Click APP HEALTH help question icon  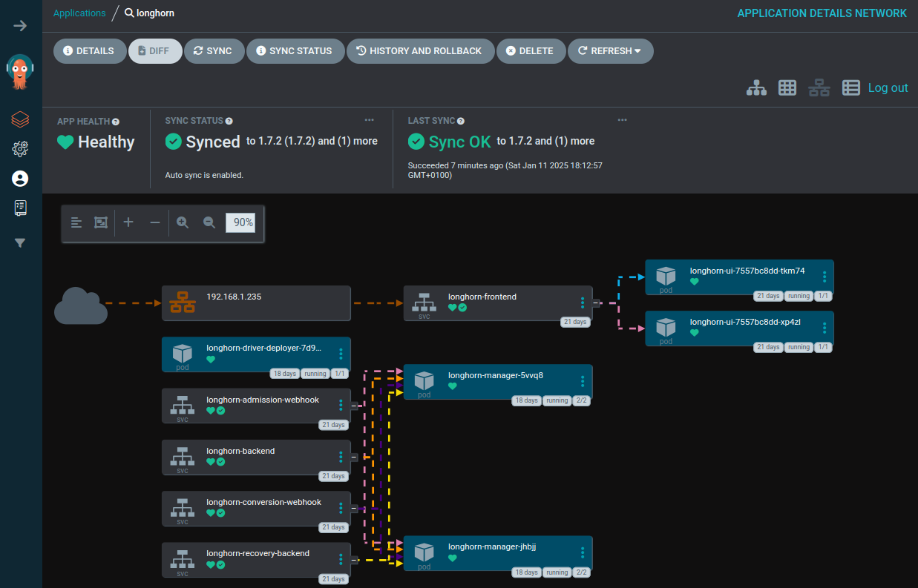tap(116, 122)
